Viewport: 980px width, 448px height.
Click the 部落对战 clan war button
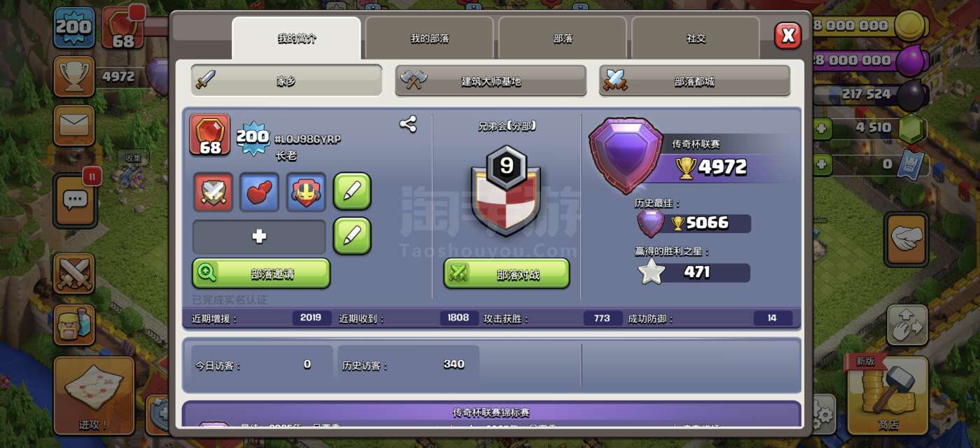(x=507, y=274)
